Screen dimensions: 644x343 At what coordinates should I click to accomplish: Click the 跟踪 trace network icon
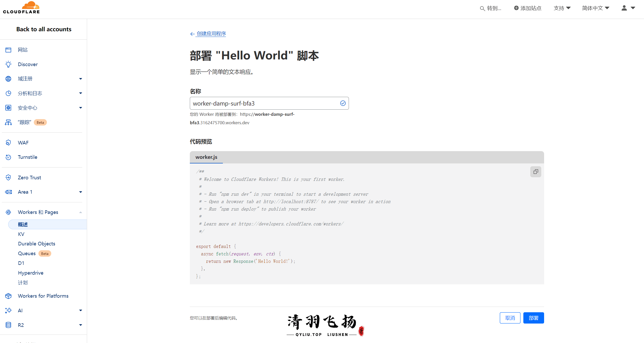[x=8, y=122]
